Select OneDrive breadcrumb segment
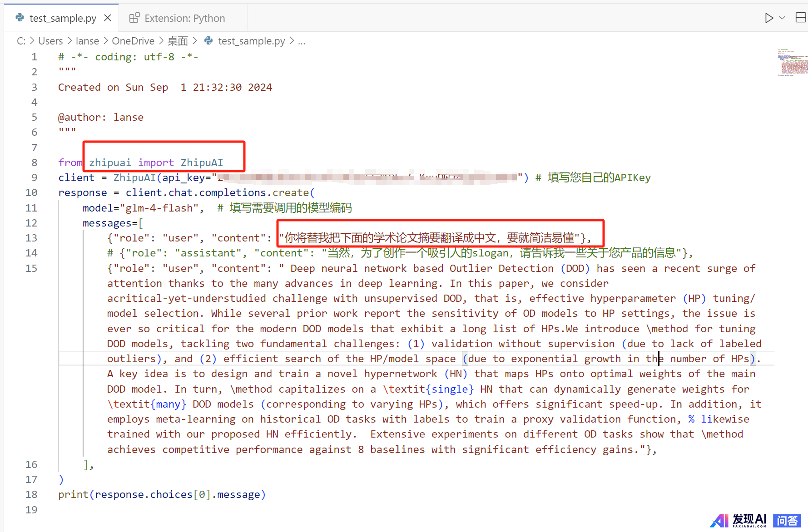Screen dimensions: 808x532 click(x=133, y=41)
